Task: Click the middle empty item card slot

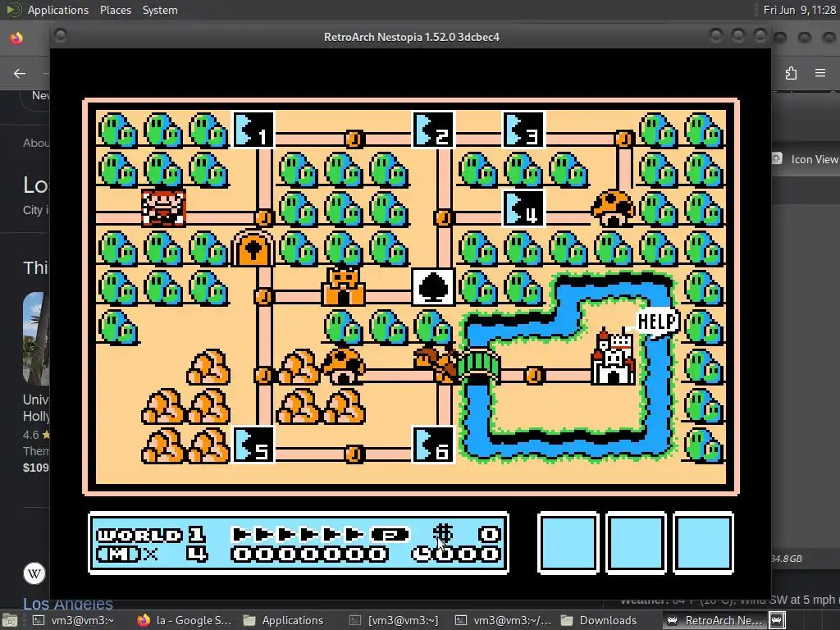Action: (636, 543)
